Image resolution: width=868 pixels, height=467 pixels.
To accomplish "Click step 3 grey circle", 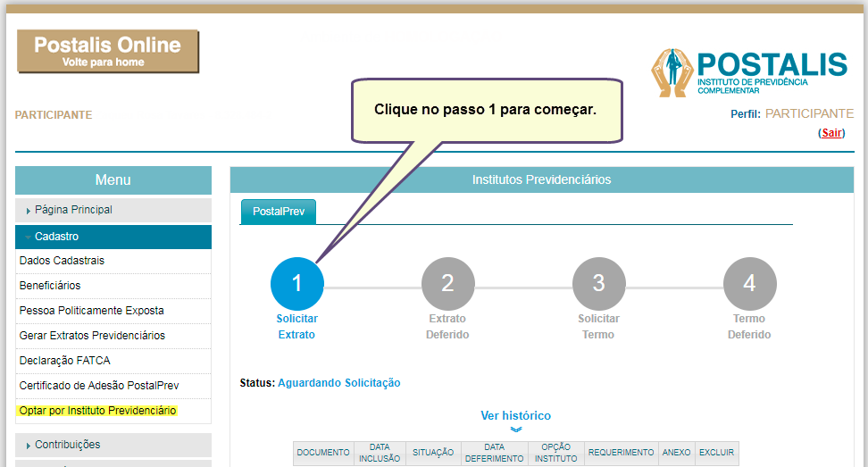I will 599,283.
